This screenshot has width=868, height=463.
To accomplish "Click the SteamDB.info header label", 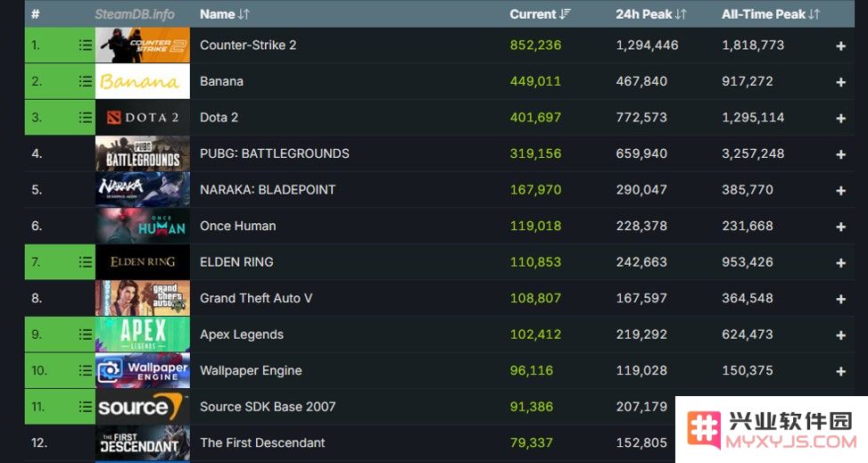I will (135, 14).
